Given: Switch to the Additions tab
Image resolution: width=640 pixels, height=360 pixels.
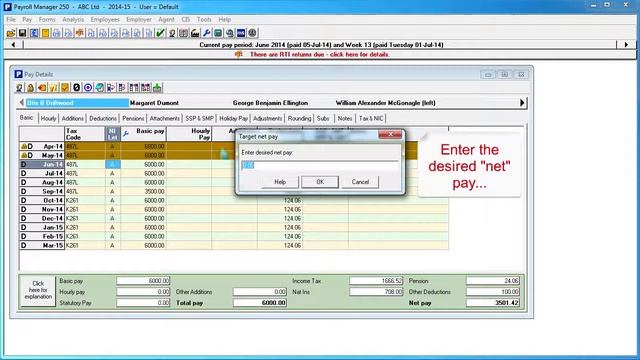Looking at the screenshot, I should coord(72,118).
